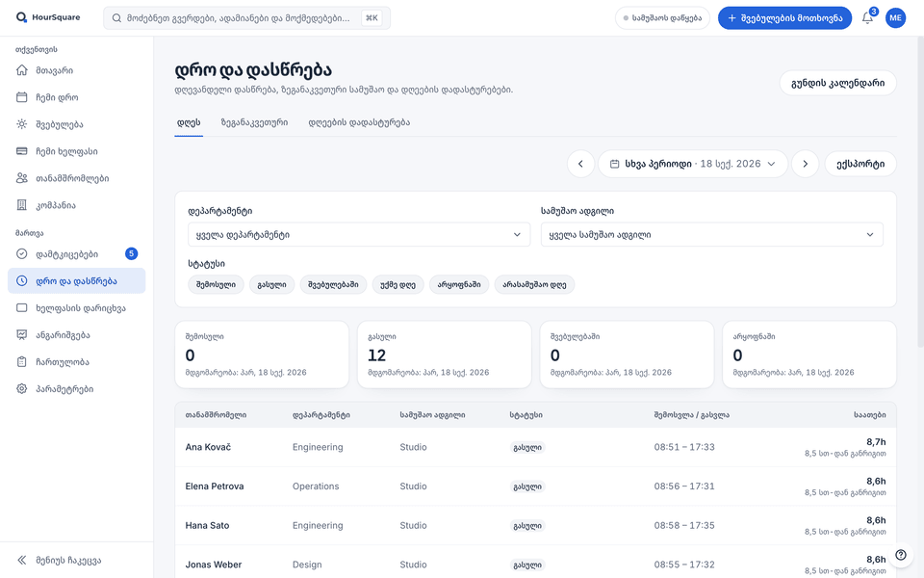The image size is (924, 578).
Task: Click the search input field
Action: click(x=246, y=17)
